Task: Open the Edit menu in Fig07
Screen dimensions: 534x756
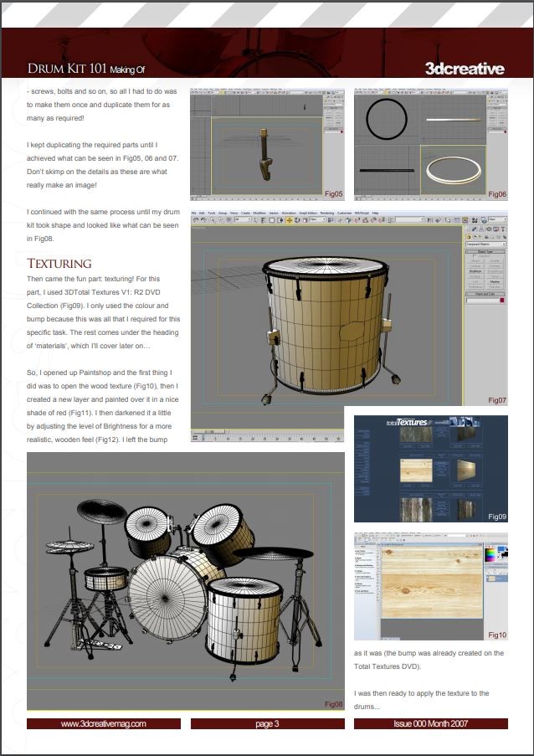Action: 201,213
